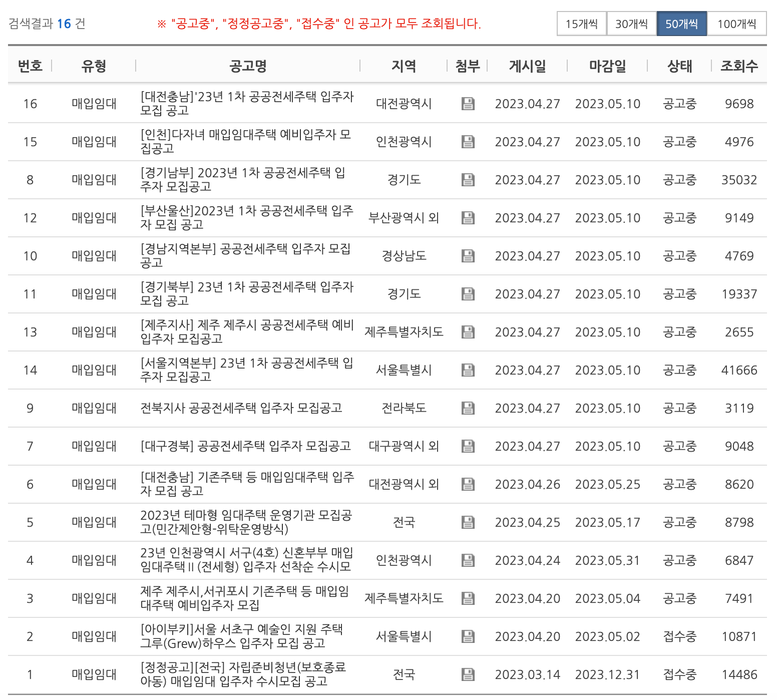Image resolution: width=777 pixels, height=700 pixels.
Task: Click the 유형 column header
Action: coord(94,66)
